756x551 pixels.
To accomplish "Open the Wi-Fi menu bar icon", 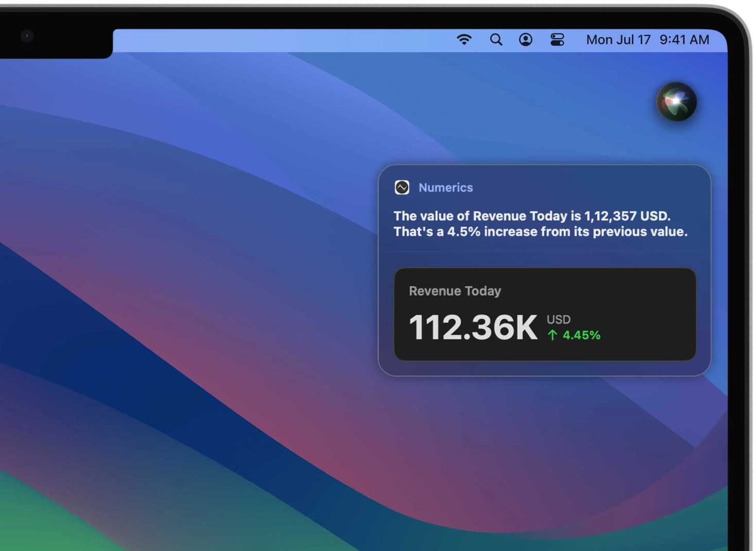I will 464,40.
